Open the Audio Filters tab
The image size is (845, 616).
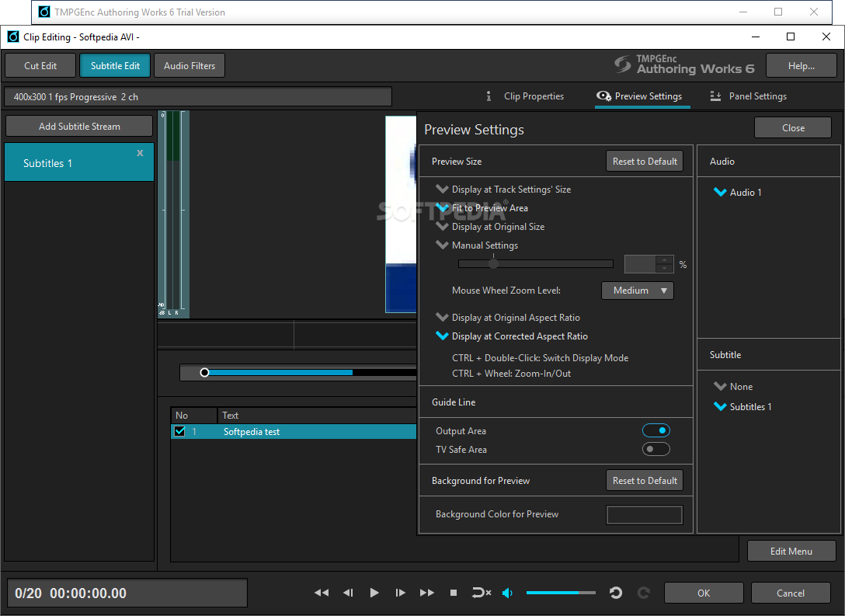pos(190,66)
